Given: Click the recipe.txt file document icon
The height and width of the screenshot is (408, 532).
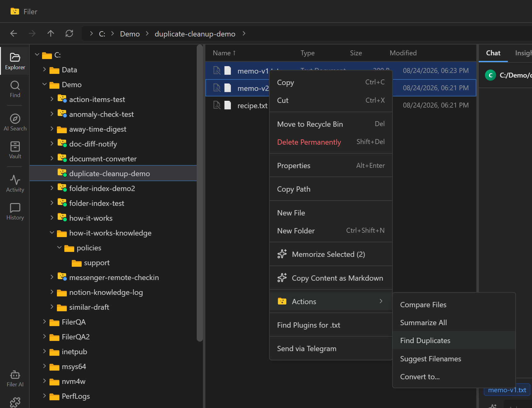Looking at the screenshot, I should (228, 105).
